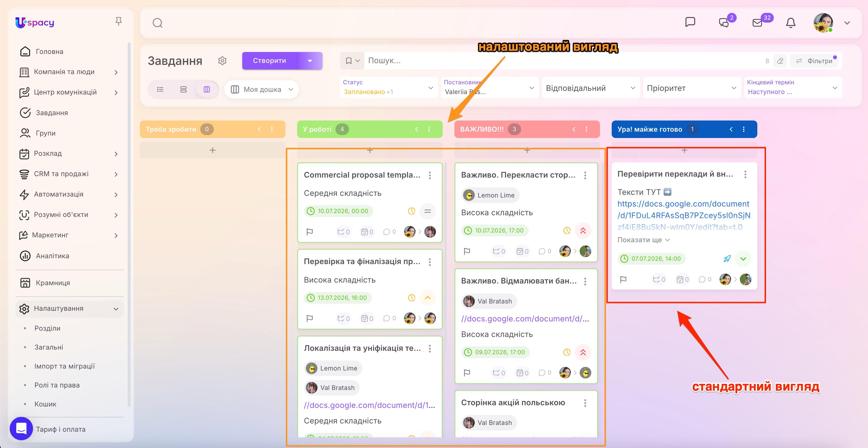Open Tasks settings gear icon
Viewport: 868px width, 448px height.
coord(222,61)
